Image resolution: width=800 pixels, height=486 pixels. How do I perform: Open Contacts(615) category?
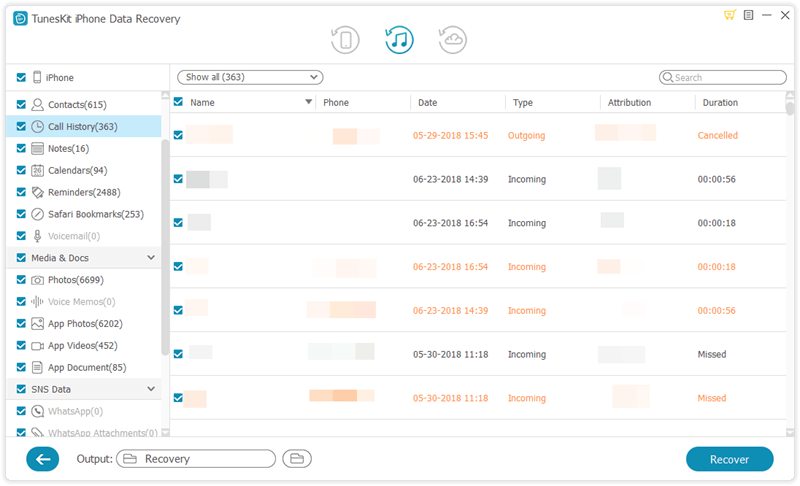click(x=77, y=105)
